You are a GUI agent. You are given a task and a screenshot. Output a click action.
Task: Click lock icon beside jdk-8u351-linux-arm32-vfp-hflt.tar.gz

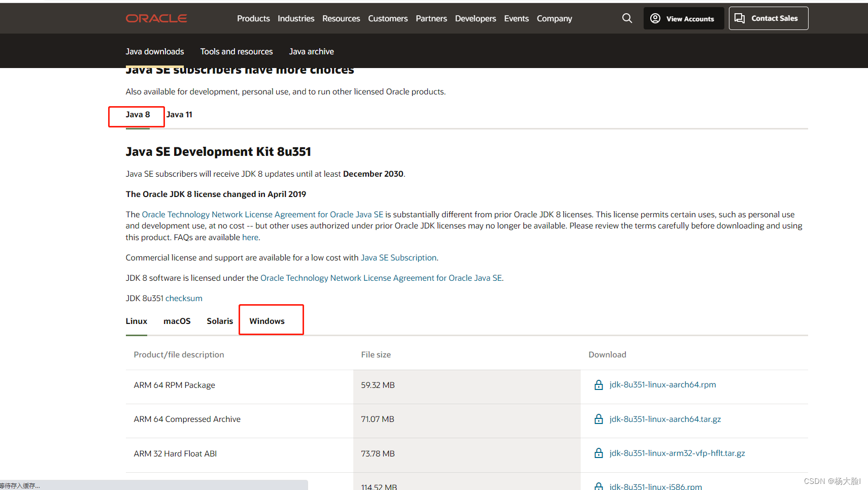(598, 453)
